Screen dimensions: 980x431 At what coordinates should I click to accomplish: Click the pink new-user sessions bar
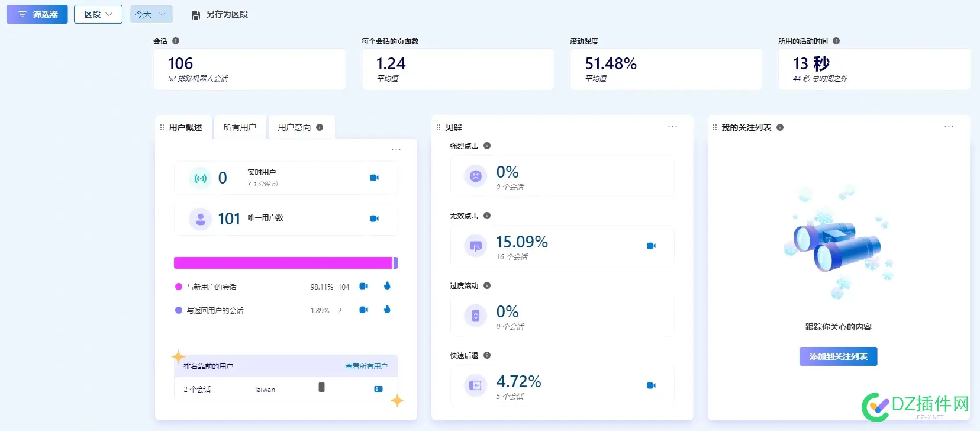point(283,263)
